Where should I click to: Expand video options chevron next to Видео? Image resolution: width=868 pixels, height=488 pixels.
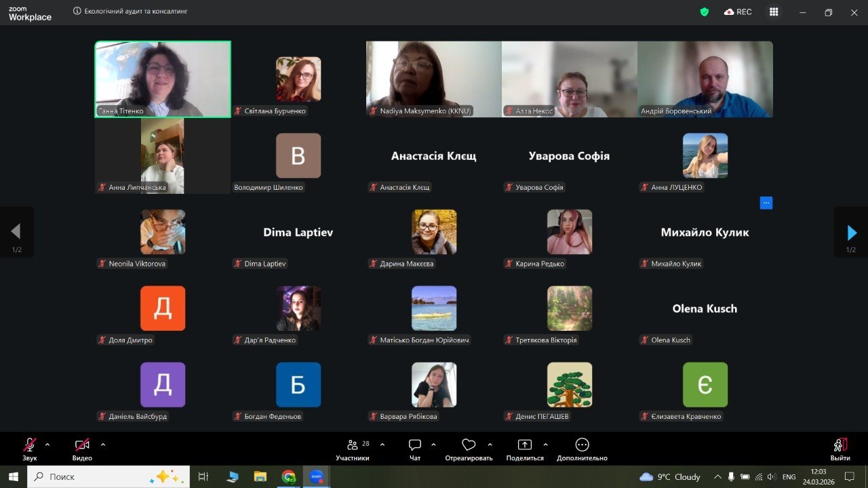[x=103, y=445]
